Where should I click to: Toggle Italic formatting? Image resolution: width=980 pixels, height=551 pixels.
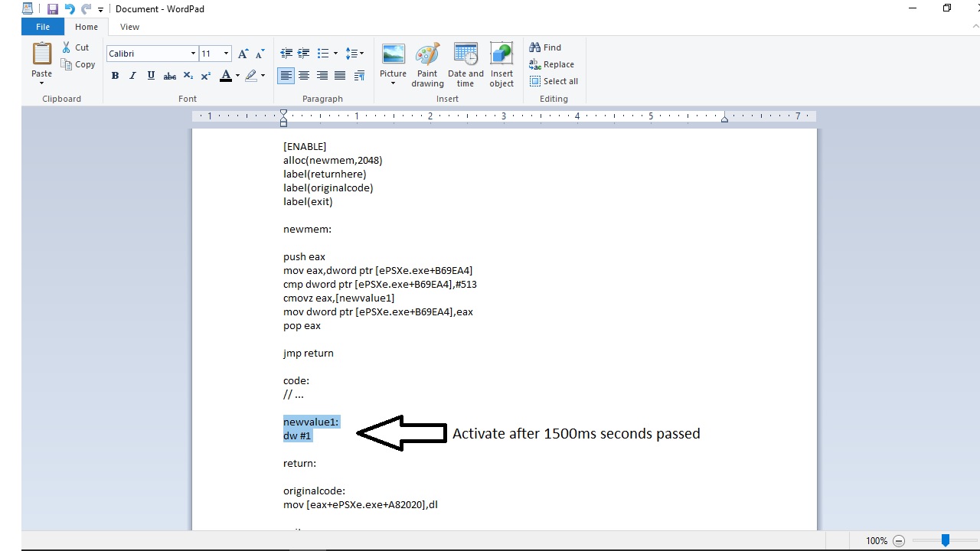point(132,76)
